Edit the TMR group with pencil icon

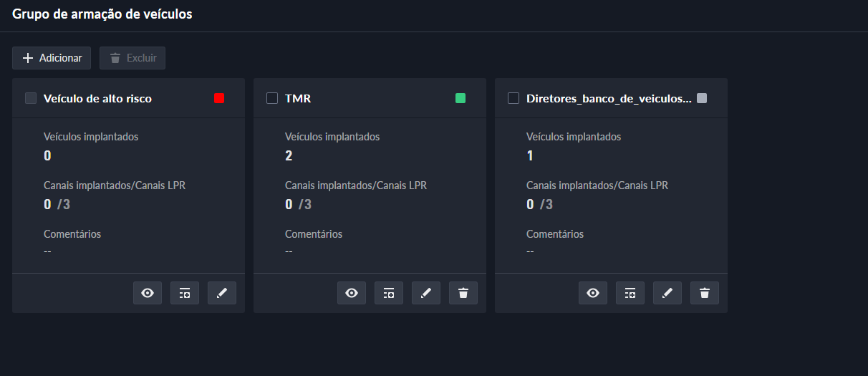click(426, 293)
